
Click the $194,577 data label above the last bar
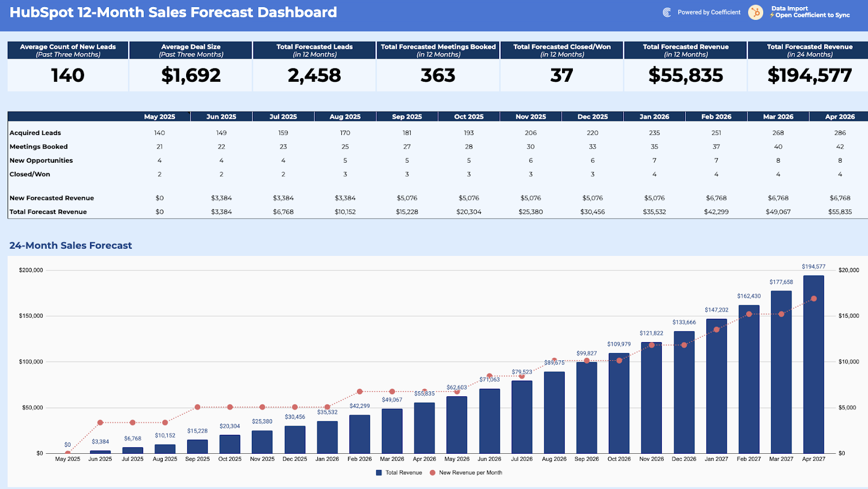pyautogui.click(x=813, y=267)
